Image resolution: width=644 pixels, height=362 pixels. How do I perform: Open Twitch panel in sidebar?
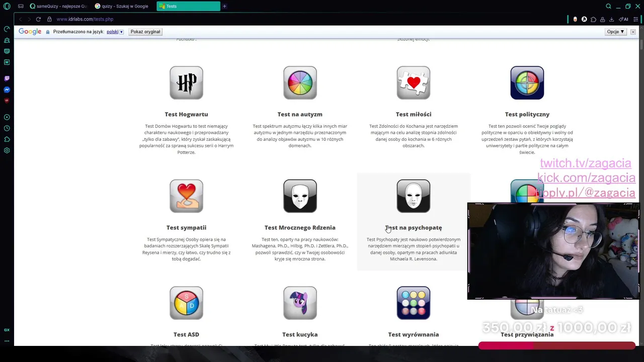(x=7, y=78)
